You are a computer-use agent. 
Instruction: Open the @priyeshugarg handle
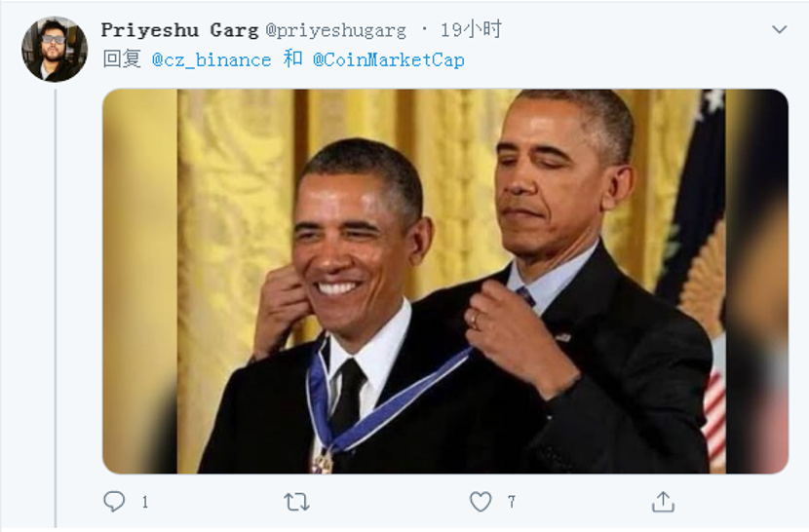(x=336, y=30)
